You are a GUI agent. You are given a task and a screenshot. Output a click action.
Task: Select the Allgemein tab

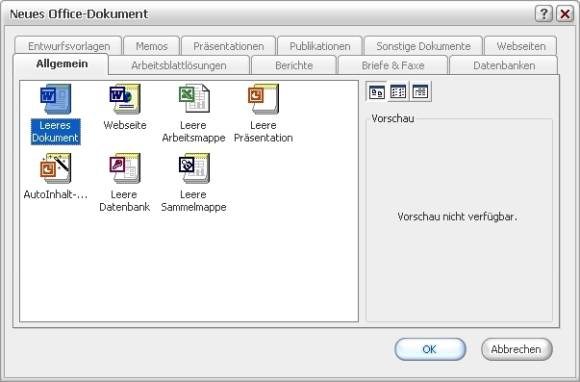(61, 64)
